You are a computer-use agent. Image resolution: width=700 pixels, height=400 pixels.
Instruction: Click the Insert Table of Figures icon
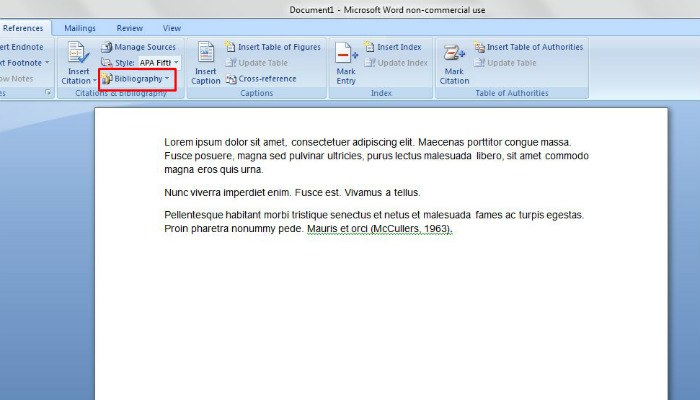coord(230,46)
